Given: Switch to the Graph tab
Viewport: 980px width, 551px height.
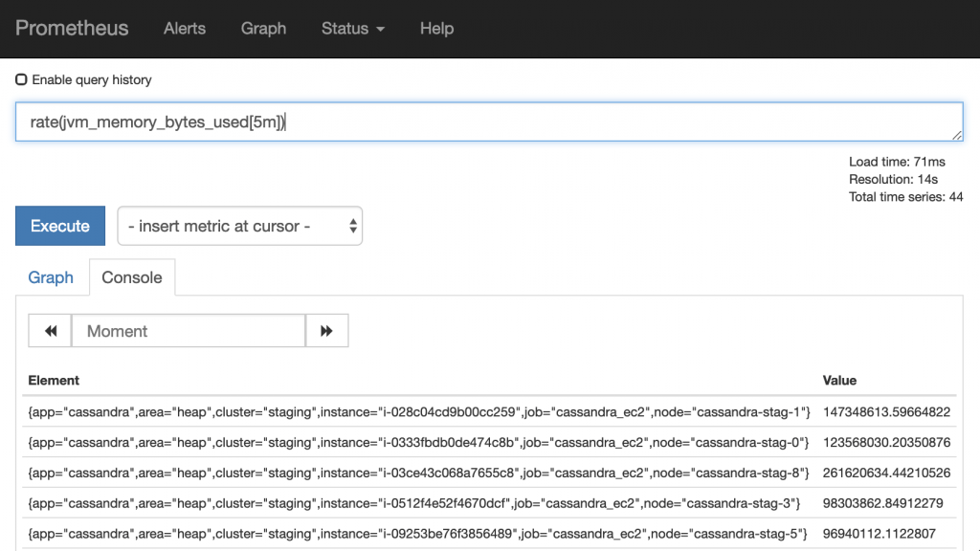Looking at the screenshot, I should (51, 277).
